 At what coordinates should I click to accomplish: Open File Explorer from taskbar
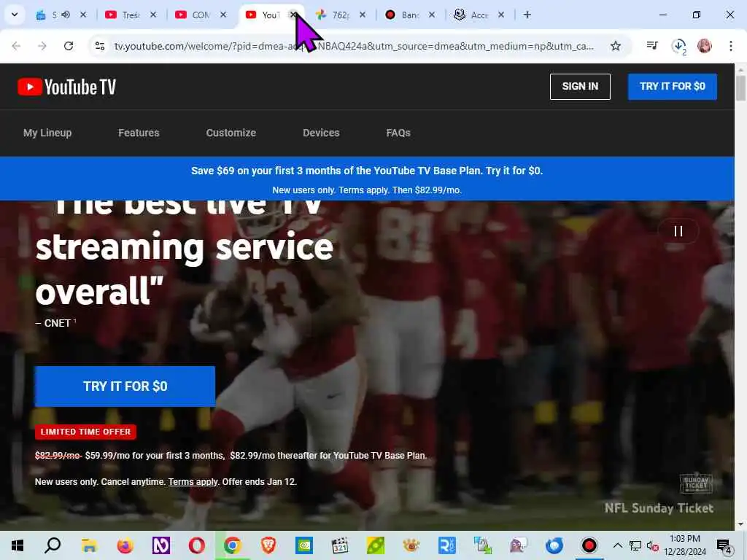(x=89, y=545)
